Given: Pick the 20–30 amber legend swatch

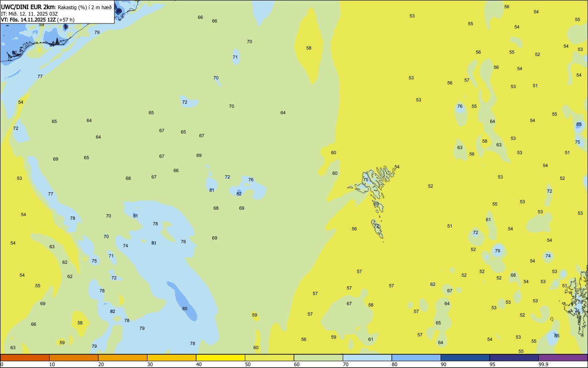Looking at the screenshot, I should tap(123, 357).
